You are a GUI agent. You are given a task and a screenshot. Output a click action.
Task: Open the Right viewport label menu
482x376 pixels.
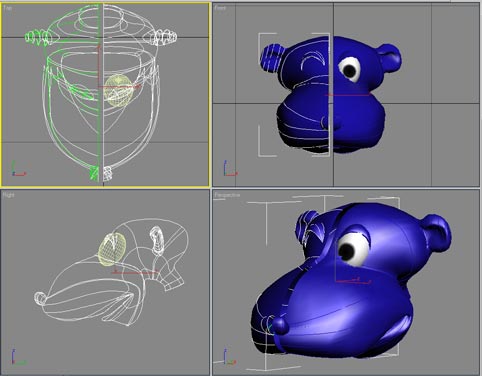pyautogui.click(x=8, y=195)
